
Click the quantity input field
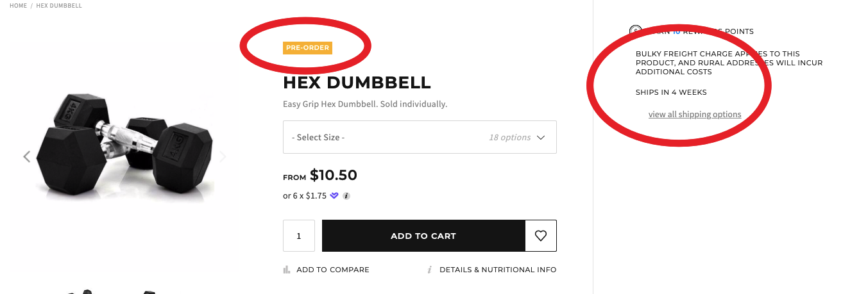(x=299, y=236)
